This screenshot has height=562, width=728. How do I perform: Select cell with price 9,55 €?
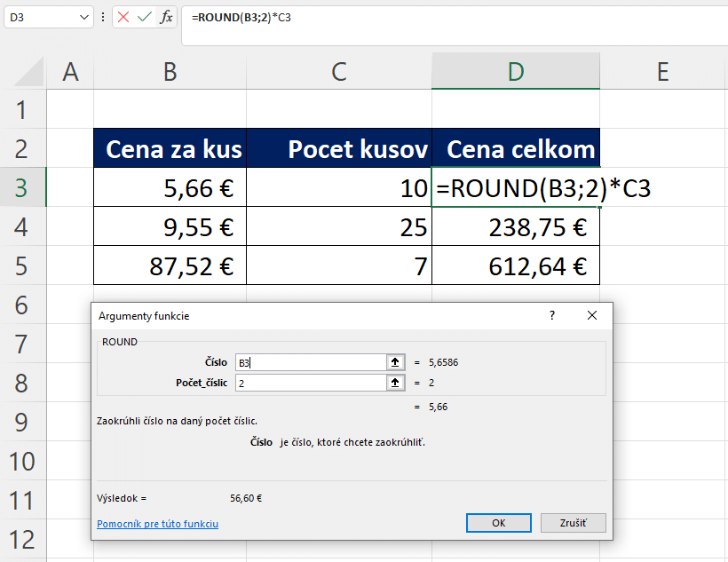coord(170,226)
